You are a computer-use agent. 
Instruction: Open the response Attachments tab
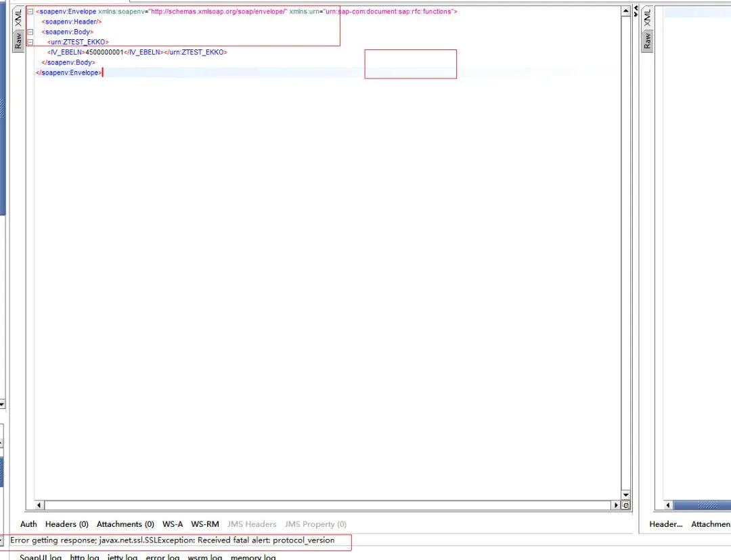[711, 524]
